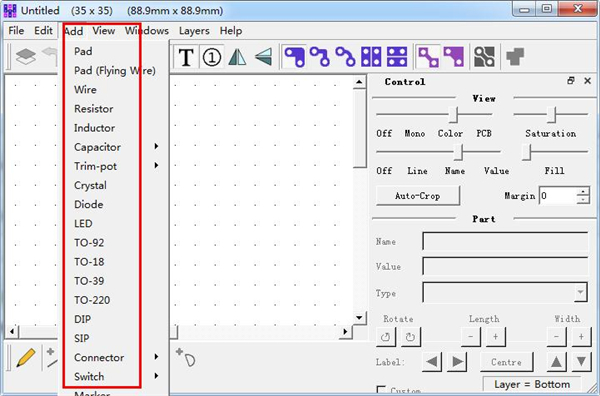Open the Layers menu
The width and height of the screenshot is (600, 396).
point(194,31)
